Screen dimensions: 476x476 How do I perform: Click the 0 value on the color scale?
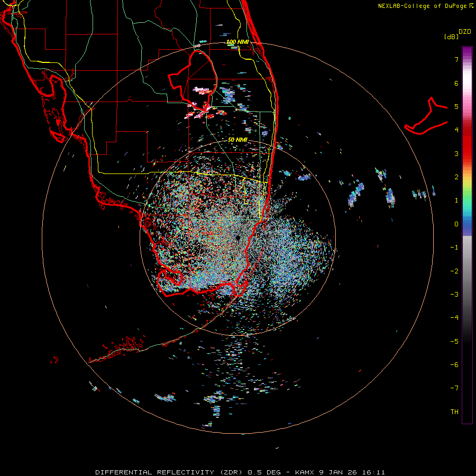(x=456, y=224)
